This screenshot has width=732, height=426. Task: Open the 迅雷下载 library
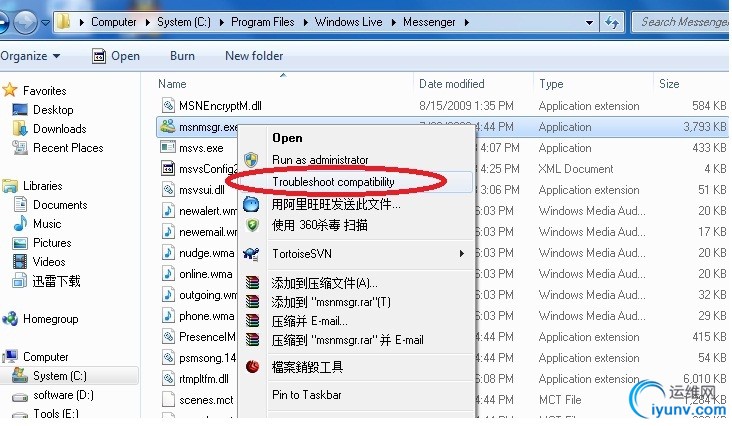[56, 281]
